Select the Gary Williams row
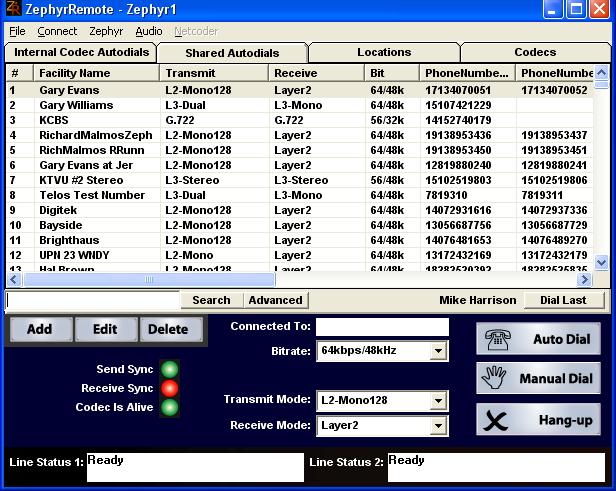The width and height of the screenshot is (616, 491). click(299, 105)
